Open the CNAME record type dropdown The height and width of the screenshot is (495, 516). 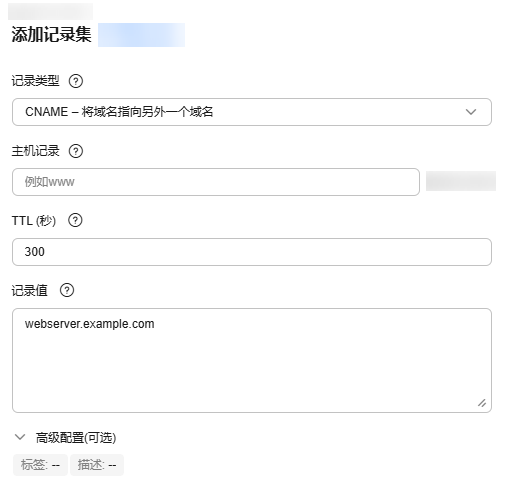tap(252, 112)
